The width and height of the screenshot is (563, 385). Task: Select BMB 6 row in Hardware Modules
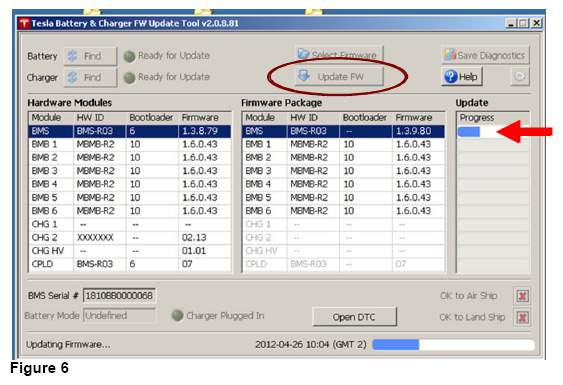[130, 211]
